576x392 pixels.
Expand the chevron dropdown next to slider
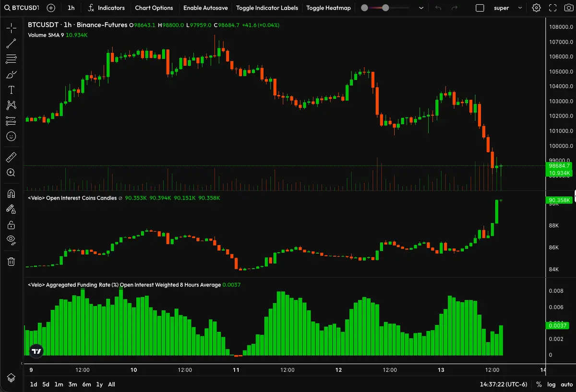pyautogui.click(x=421, y=8)
